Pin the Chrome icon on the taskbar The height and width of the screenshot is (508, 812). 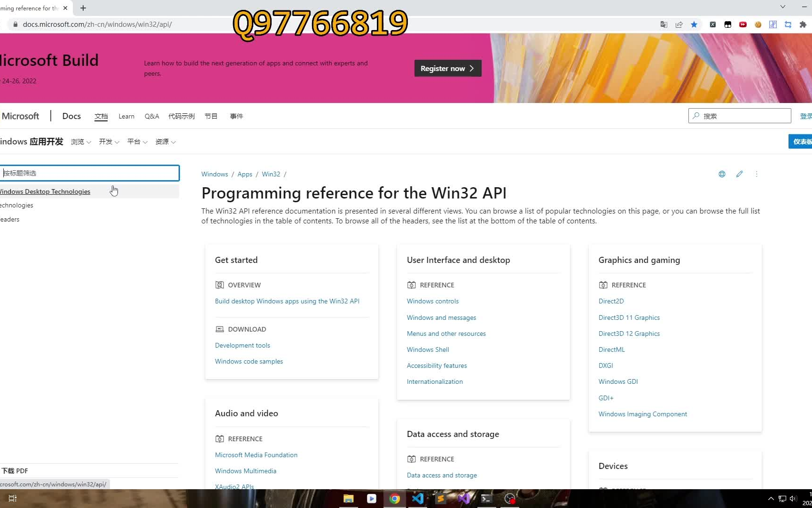point(394,499)
